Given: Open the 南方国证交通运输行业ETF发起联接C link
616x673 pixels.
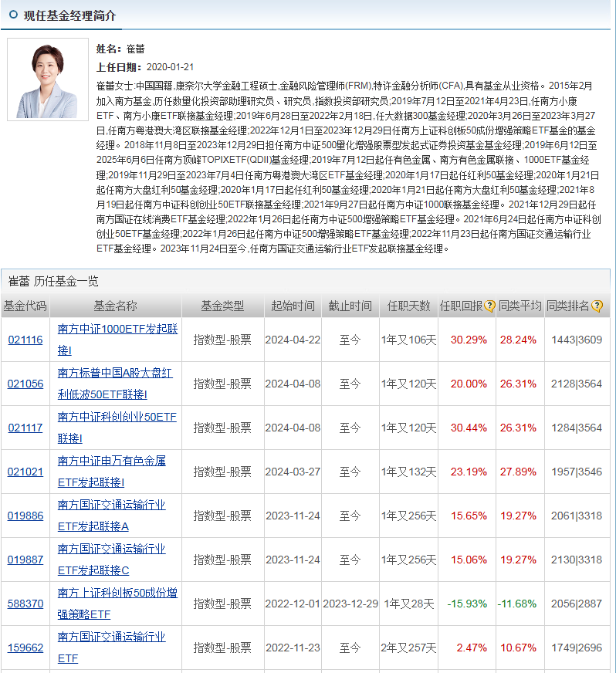Looking at the screenshot, I should click(x=112, y=560).
